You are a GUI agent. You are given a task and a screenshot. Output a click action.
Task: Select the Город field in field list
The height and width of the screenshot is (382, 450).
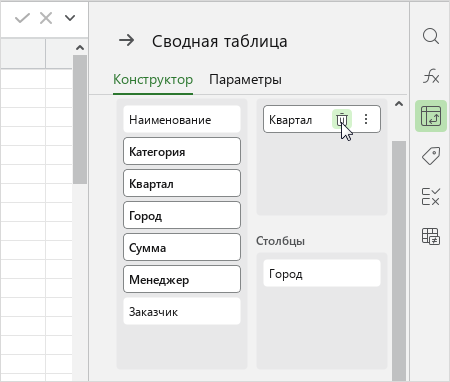[x=182, y=215]
